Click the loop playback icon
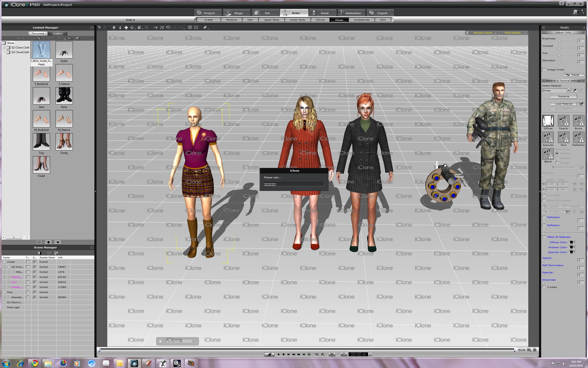 [x=309, y=354]
